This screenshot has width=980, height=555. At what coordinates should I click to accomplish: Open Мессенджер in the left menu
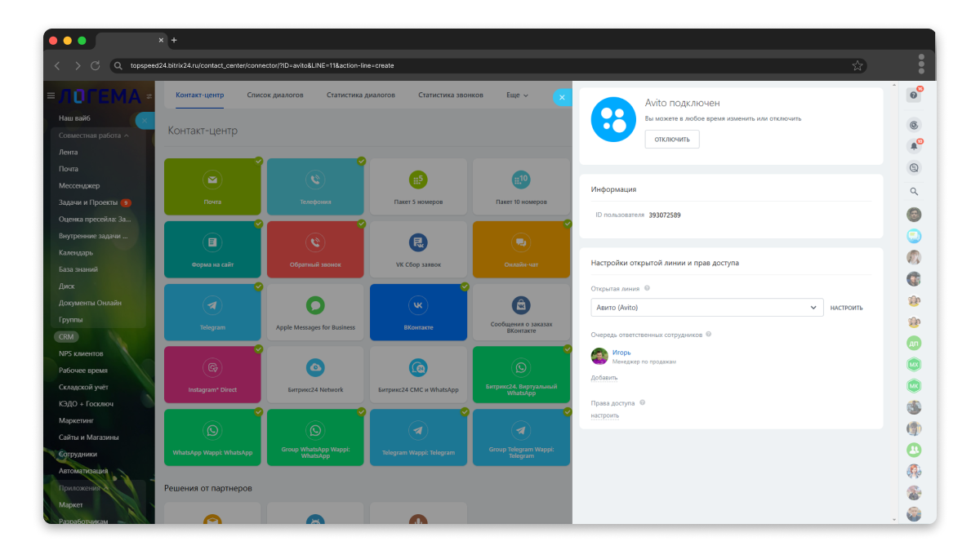click(x=79, y=185)
